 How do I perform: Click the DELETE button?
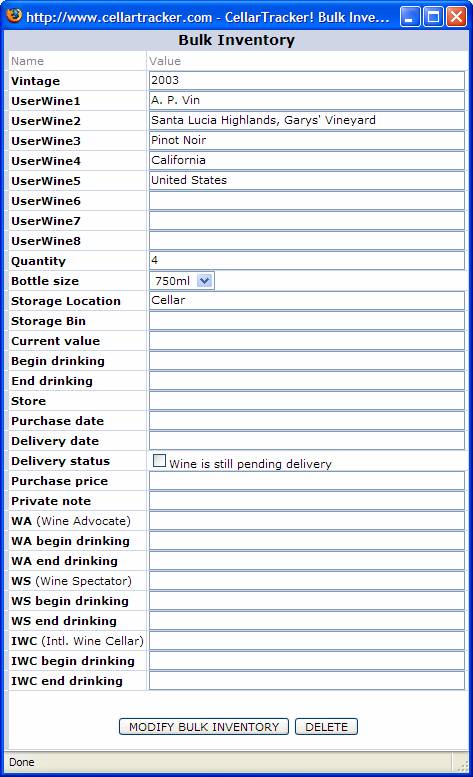(x=326, y=727)
